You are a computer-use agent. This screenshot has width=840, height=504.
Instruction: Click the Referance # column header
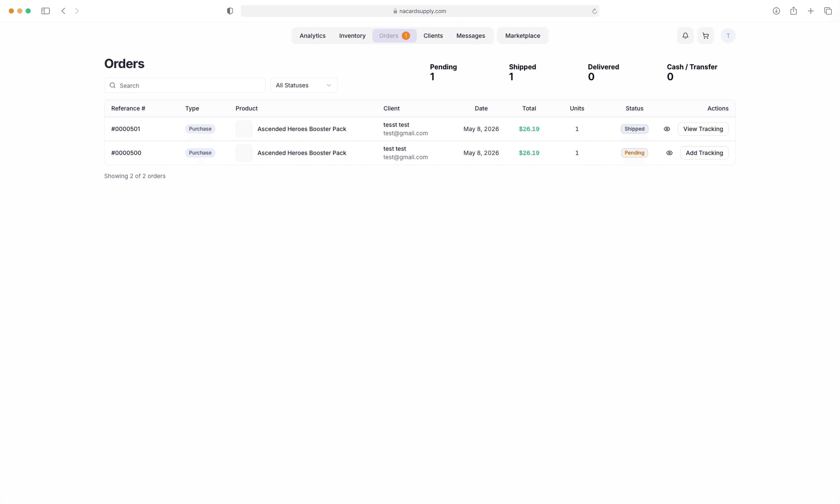[128, 108]
